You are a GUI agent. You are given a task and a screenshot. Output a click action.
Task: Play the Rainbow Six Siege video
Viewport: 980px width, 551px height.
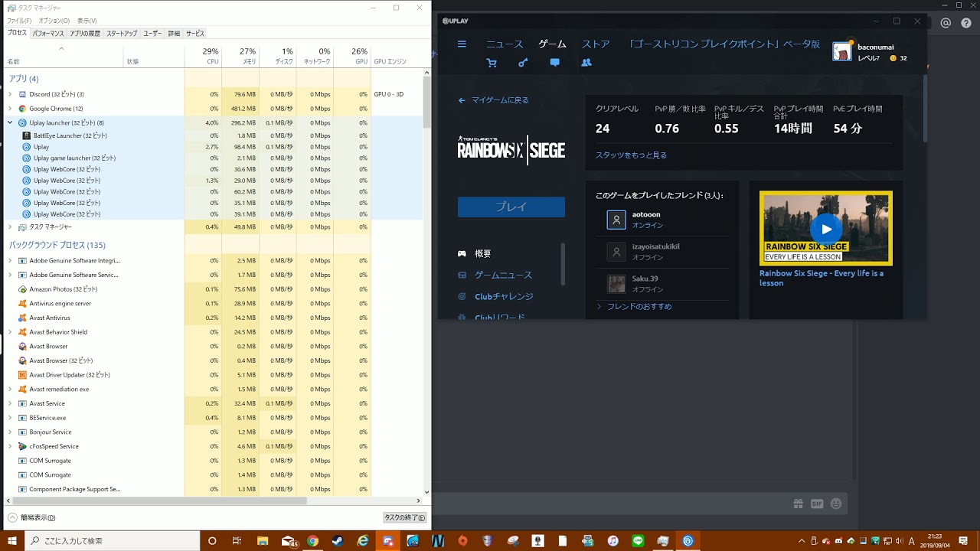click(826, 229)
